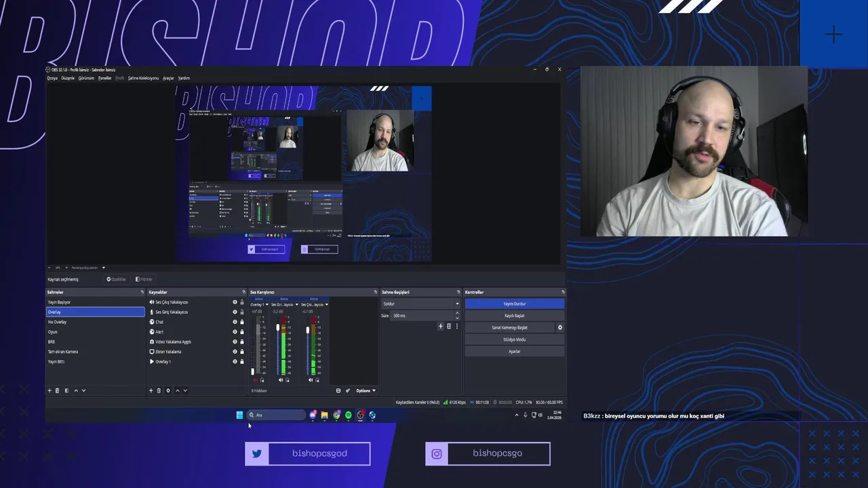Click the Kaydı Başlat button

(515, 316)
